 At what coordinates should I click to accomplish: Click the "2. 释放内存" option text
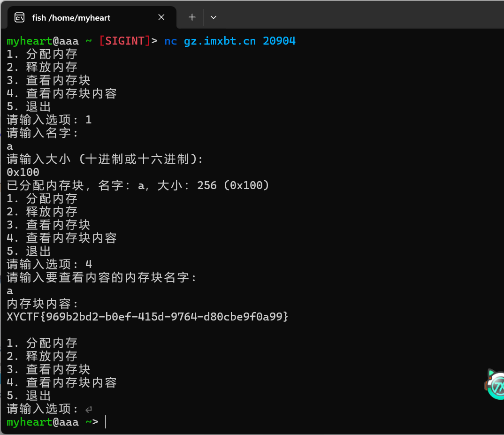pos(42,67)
